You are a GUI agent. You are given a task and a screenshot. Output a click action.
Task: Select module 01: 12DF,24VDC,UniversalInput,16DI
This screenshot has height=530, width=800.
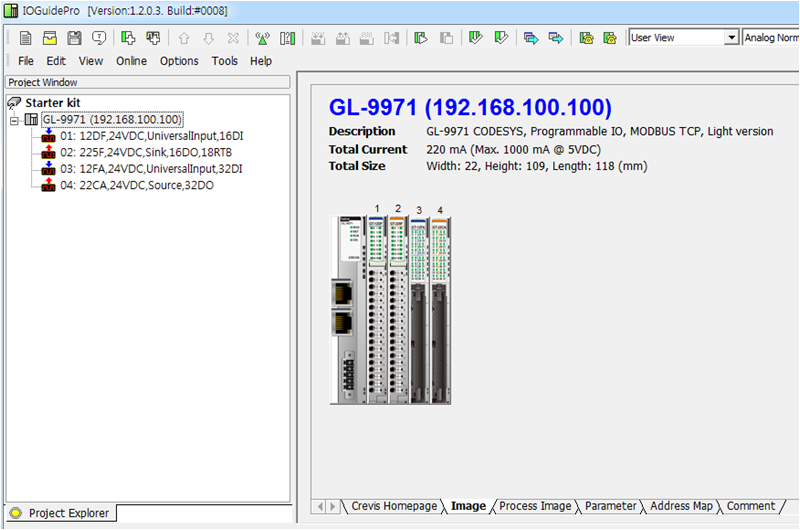point(152,136)
